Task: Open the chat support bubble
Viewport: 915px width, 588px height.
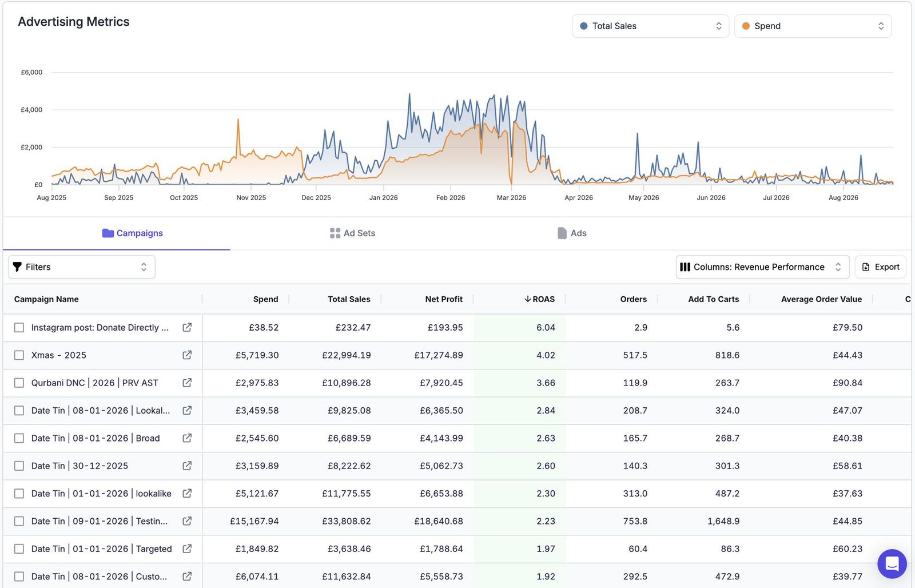Action: [892, 564]
